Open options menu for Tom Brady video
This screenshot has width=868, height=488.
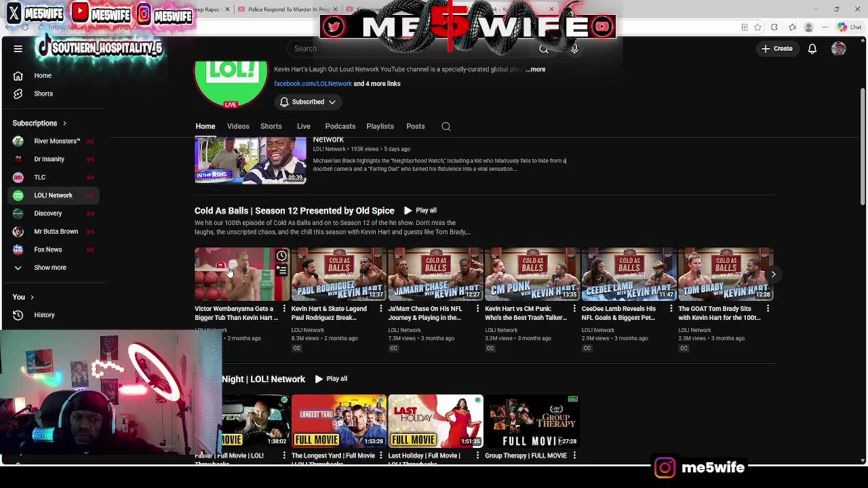click(768, 309)
